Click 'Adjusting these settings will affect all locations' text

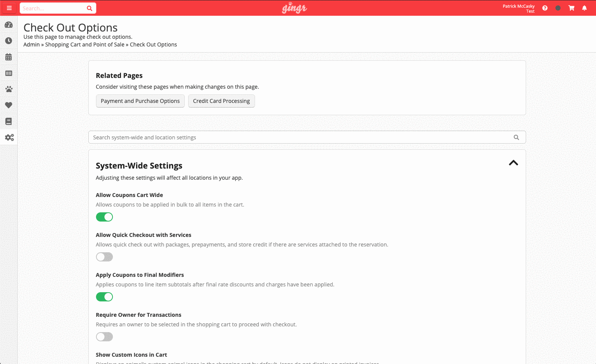169,178
